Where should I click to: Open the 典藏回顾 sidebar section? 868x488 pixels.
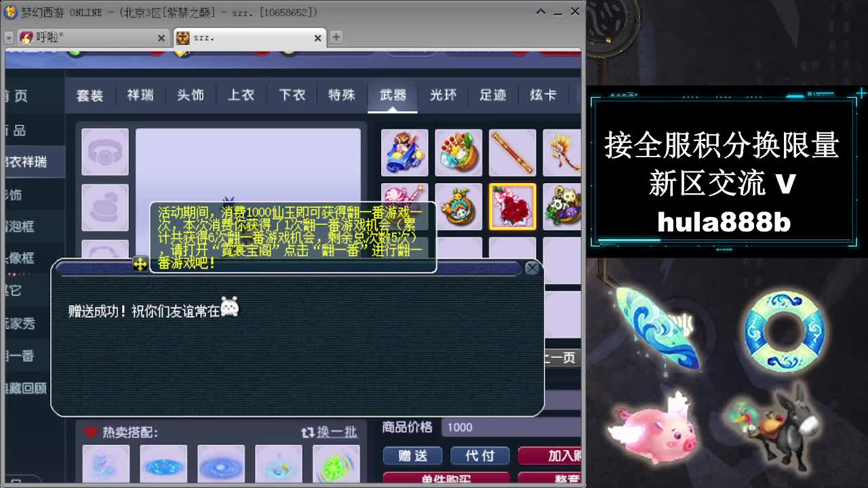tap(26, 388)
